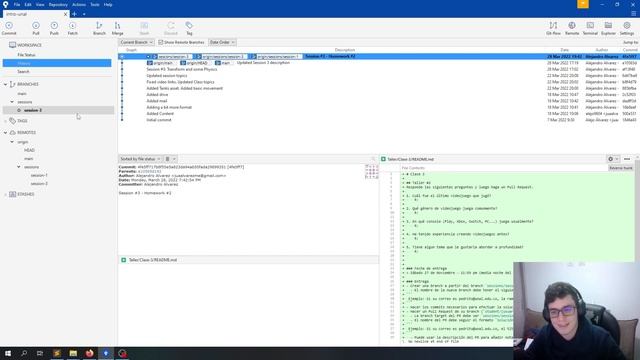Open File Explorer from the taskbar
Image resolution: width=640 pixels, height=360 pixels.
(x=73, y=353)
